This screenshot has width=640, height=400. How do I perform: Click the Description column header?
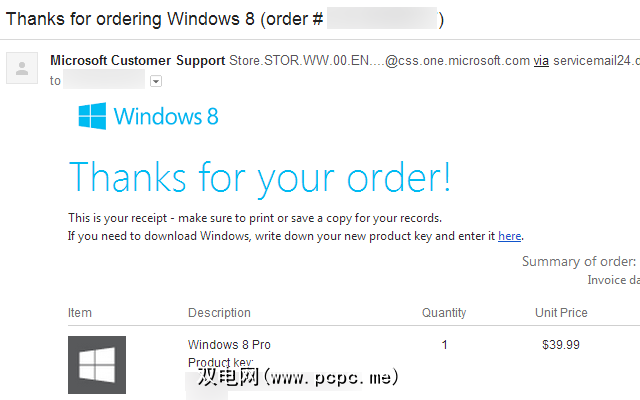point(219,313)
